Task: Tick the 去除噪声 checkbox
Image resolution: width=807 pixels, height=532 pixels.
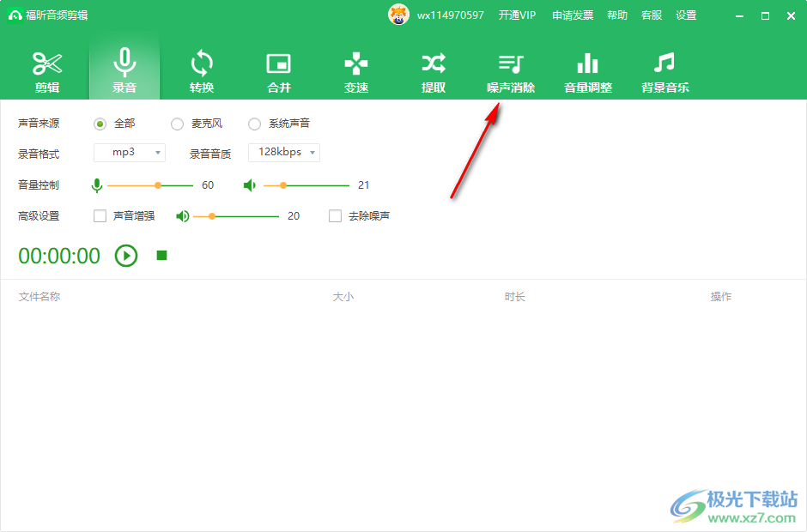Action: coord(336,216)
